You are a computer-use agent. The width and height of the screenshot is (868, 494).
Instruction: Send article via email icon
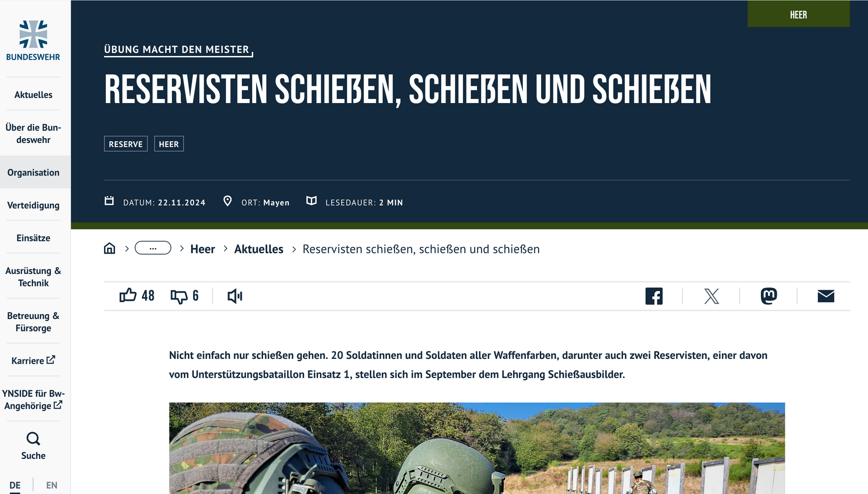tap(826, 296)
